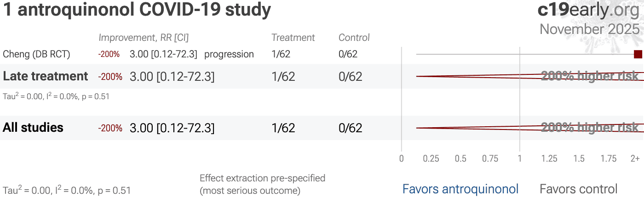
Task: Click the 'Improvement, RR [CI]' column header
Action: [144, 38]
